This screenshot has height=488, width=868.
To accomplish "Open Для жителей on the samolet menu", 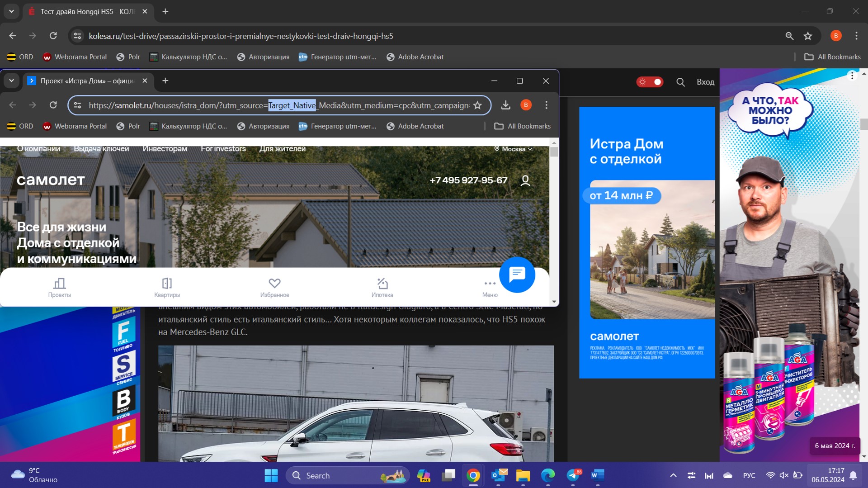I will pyautogui.click(x=282, y=149).
